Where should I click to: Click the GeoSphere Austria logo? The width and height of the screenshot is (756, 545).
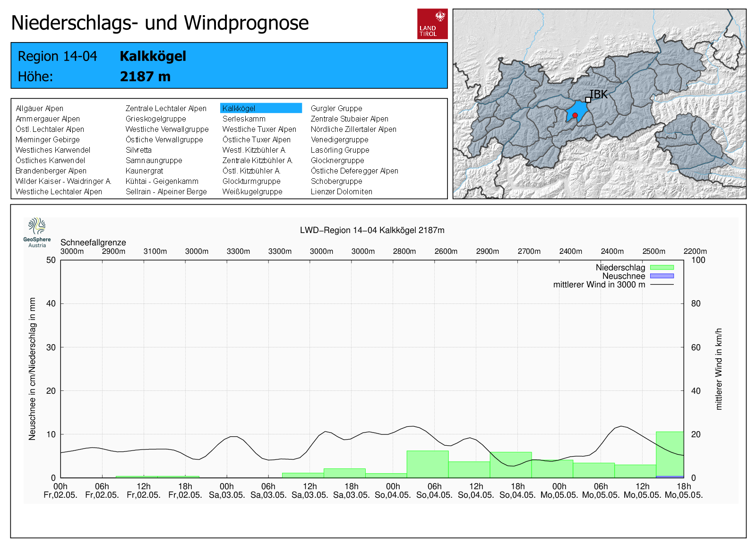pyautogui.click(x=37, y=232)
